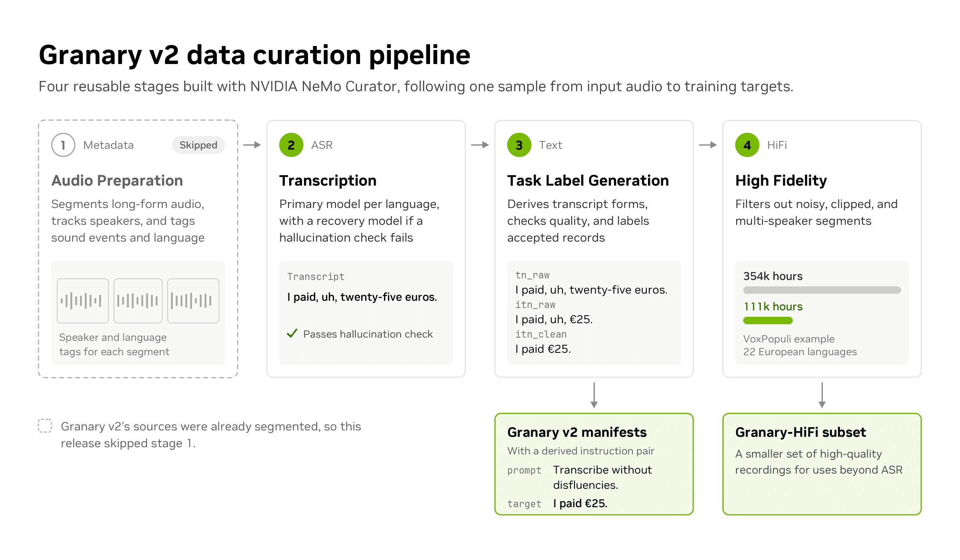960x560 pixels.
Task: Click the green checkmark before Passes hallucination check
Action: [292, 333]
